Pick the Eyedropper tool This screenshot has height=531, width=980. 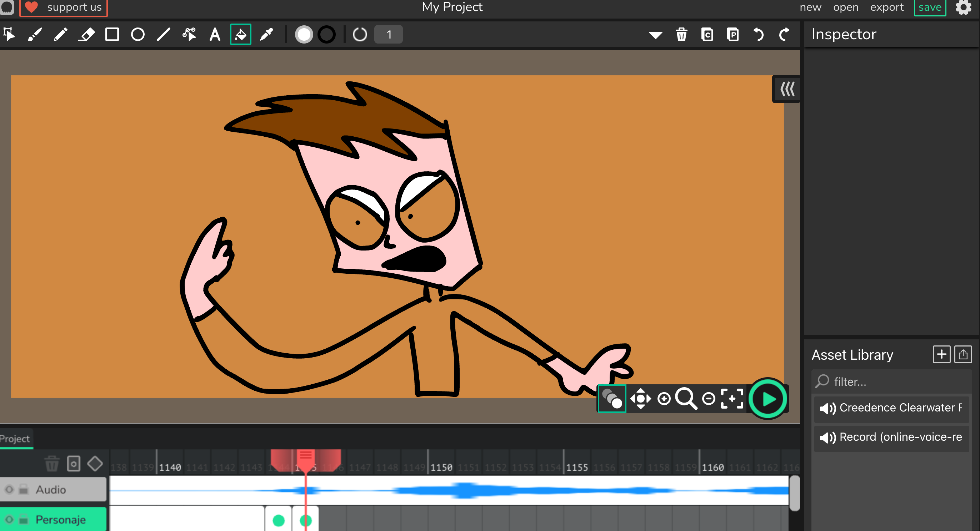266,35
